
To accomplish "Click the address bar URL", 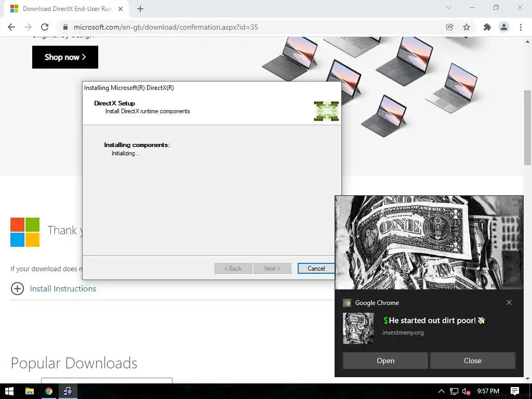I will point(166,27).
